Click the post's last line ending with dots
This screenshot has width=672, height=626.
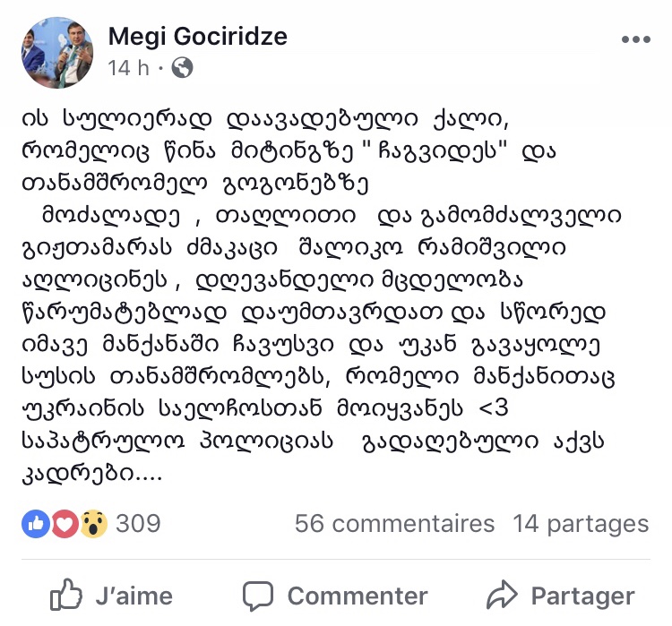point(91,473)
